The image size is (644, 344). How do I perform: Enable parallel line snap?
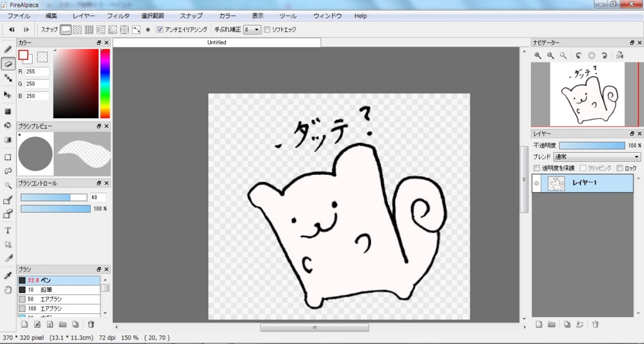click(x=77, y=30)
